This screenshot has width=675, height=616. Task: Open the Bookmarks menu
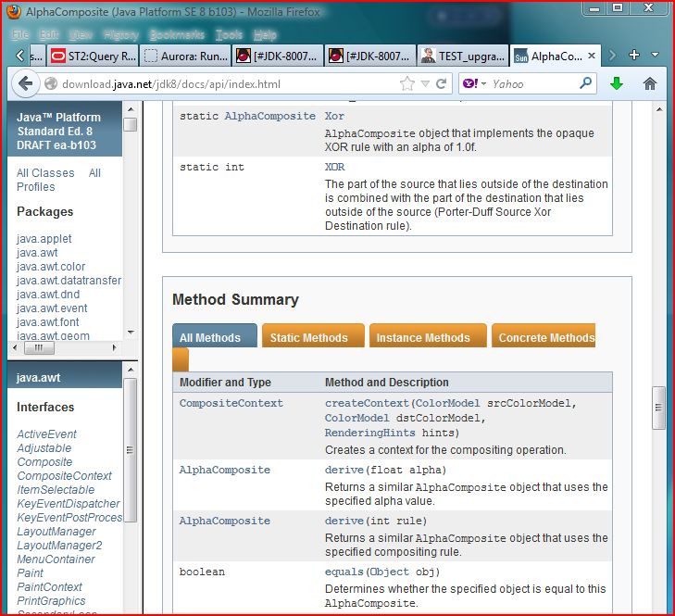tap(177, 34)
